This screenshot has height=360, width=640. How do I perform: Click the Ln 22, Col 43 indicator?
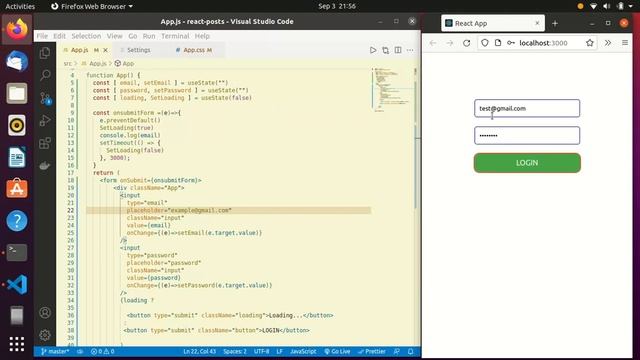[x=200, y=351]
